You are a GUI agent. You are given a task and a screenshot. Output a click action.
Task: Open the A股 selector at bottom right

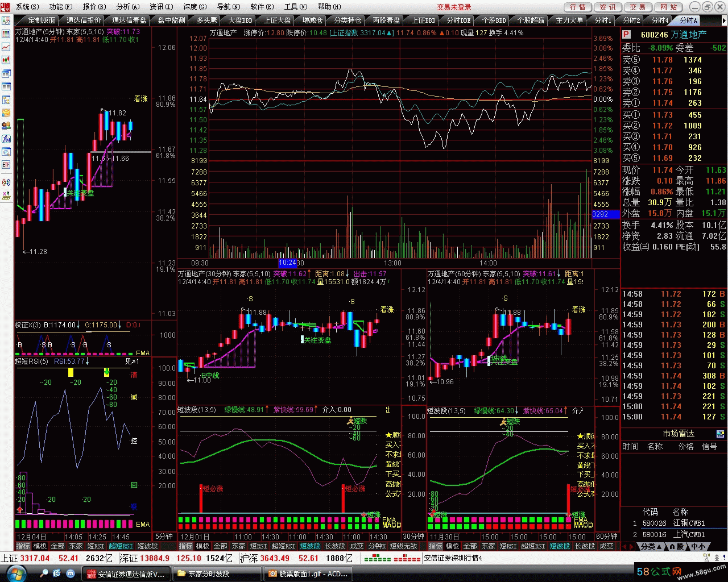676,546
